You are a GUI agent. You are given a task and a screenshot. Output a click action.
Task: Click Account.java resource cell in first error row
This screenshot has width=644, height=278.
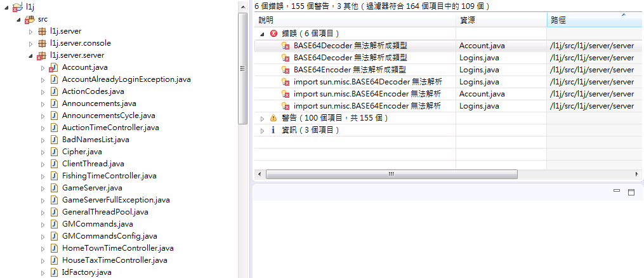(482, 46)
